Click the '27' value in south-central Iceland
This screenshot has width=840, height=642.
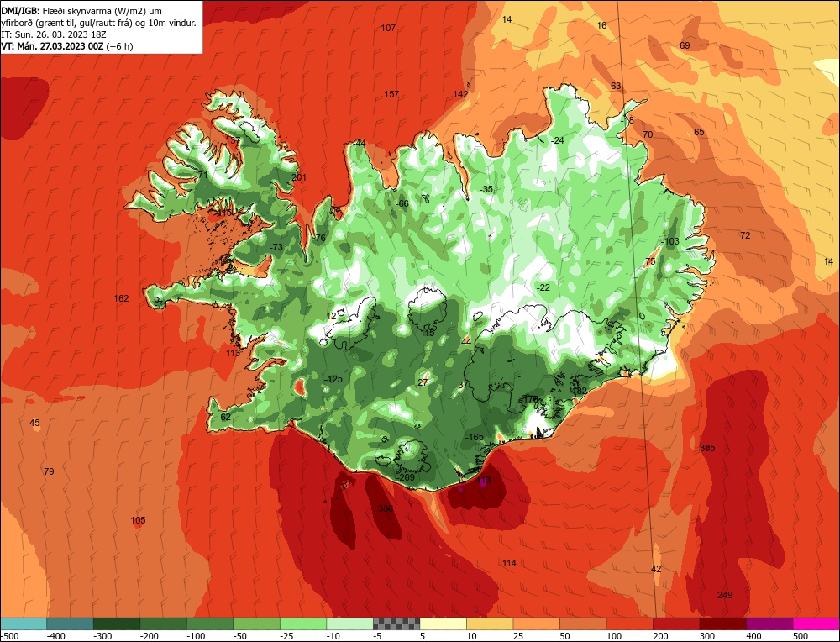click(423, 382)
